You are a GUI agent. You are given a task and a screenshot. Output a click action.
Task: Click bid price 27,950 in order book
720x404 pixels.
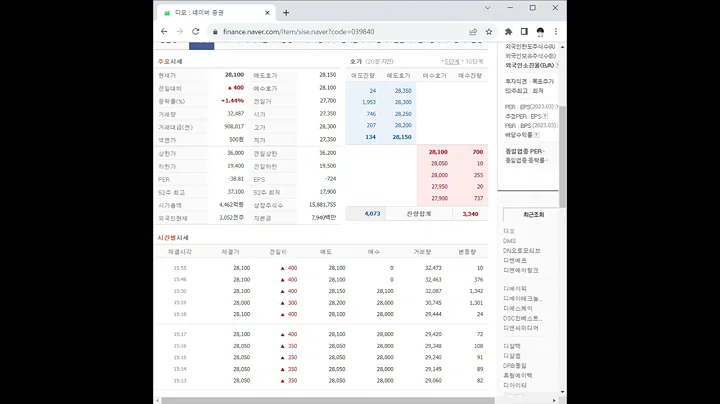coord(439,187)
